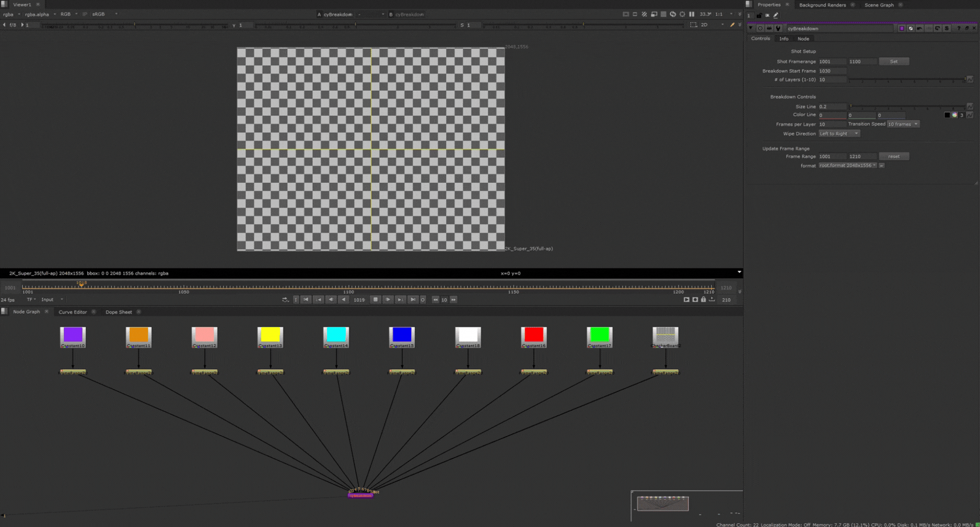The width and height of the screenshot is (980, 527).
Task: Toggle the Viewer ROI crosshair icon
Action: click(682, 14)
